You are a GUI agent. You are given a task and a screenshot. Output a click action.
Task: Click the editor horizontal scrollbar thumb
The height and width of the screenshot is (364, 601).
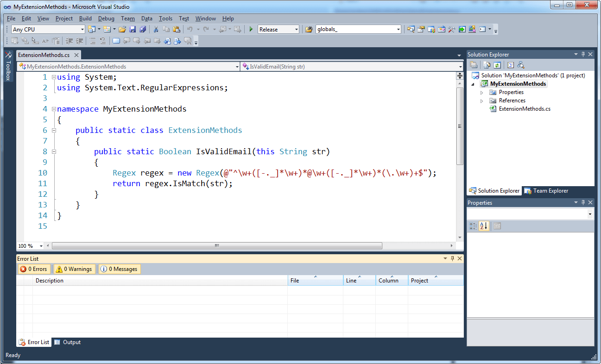point(217,246)
